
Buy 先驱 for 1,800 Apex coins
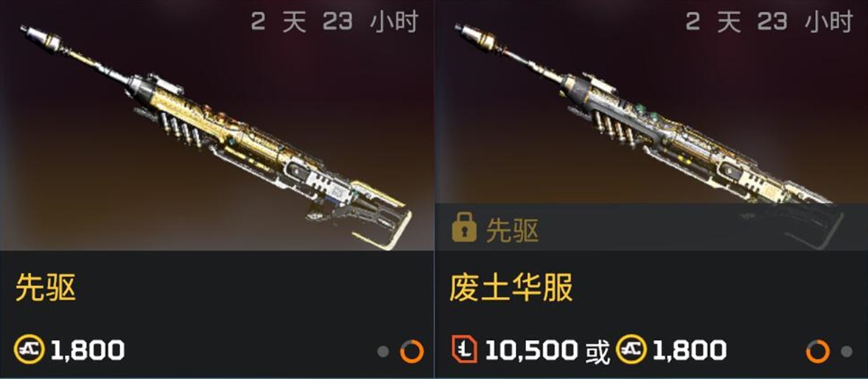pyautogui.click(x=70, y=350)
